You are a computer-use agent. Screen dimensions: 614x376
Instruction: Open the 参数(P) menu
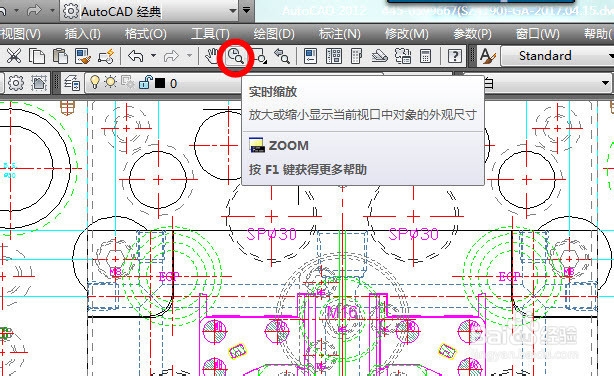(472, 34)
